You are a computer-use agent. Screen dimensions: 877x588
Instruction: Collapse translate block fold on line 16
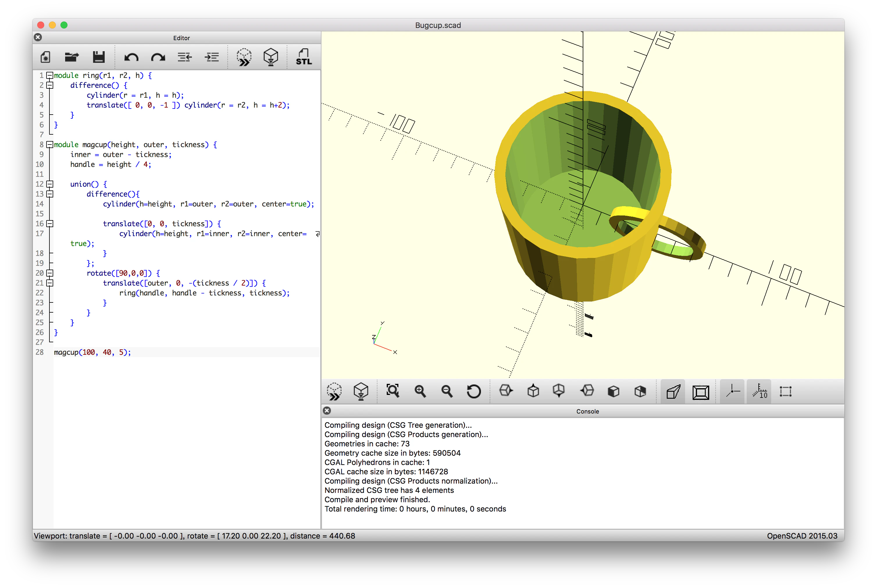(x=50, y=224)
